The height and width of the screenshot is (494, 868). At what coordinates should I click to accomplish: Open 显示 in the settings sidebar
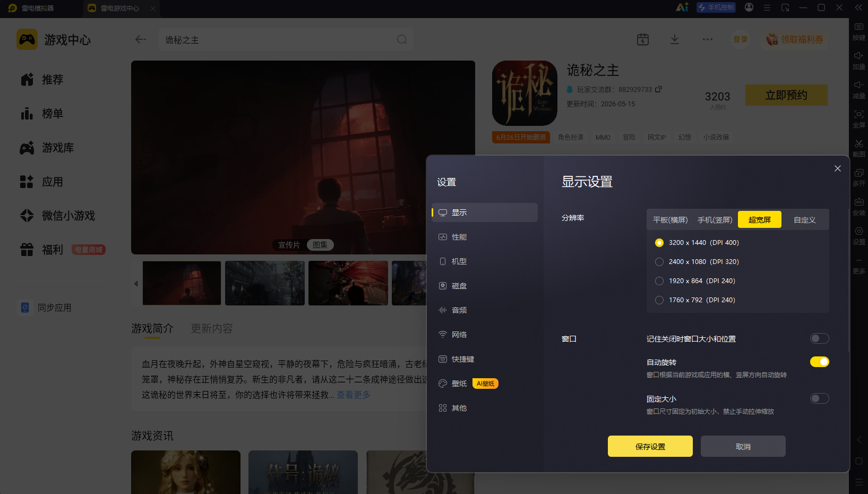coord(485,212)
